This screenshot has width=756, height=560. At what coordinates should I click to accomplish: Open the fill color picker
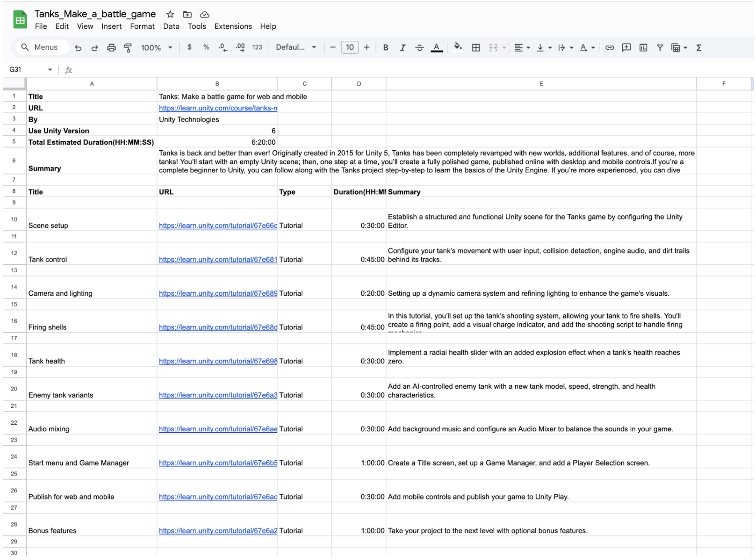pyautogui.click(x=458, y=47)
